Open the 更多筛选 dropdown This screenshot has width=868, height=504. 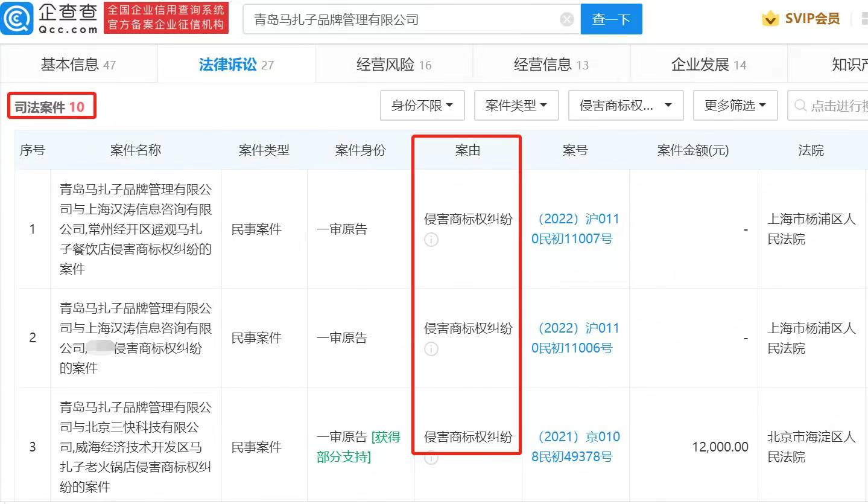click(735, 106)
